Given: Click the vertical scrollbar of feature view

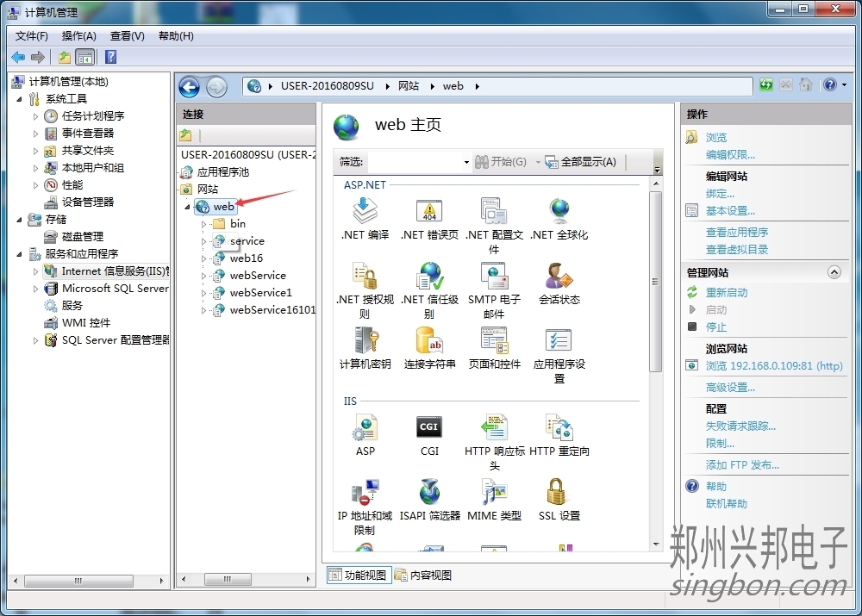Looking at the screenshot, I should [655, 281].
